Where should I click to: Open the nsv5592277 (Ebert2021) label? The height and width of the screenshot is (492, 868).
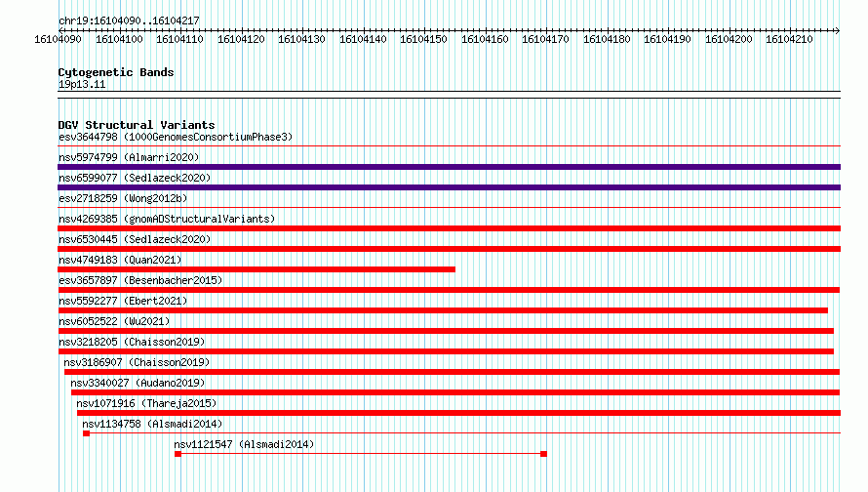click(x=123, y=301)
